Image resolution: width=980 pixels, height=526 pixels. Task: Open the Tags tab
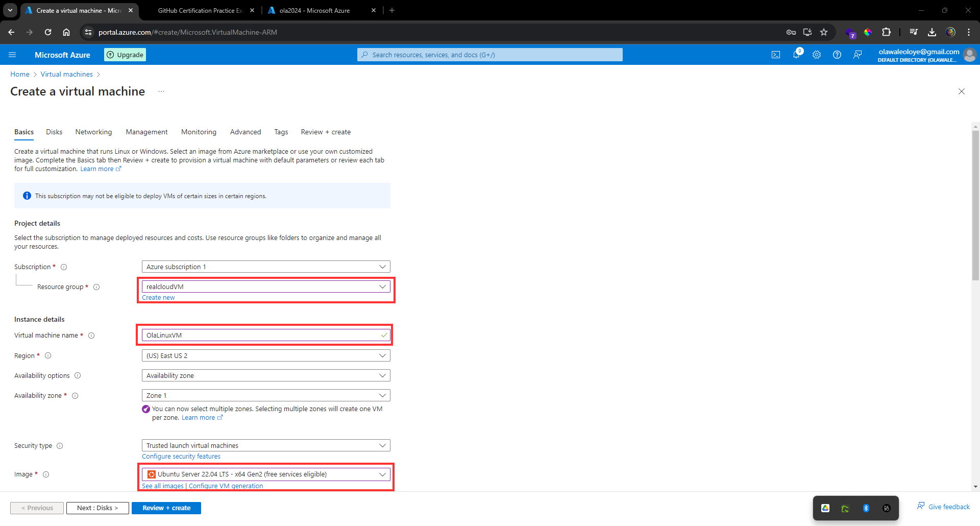pos(281,132)
